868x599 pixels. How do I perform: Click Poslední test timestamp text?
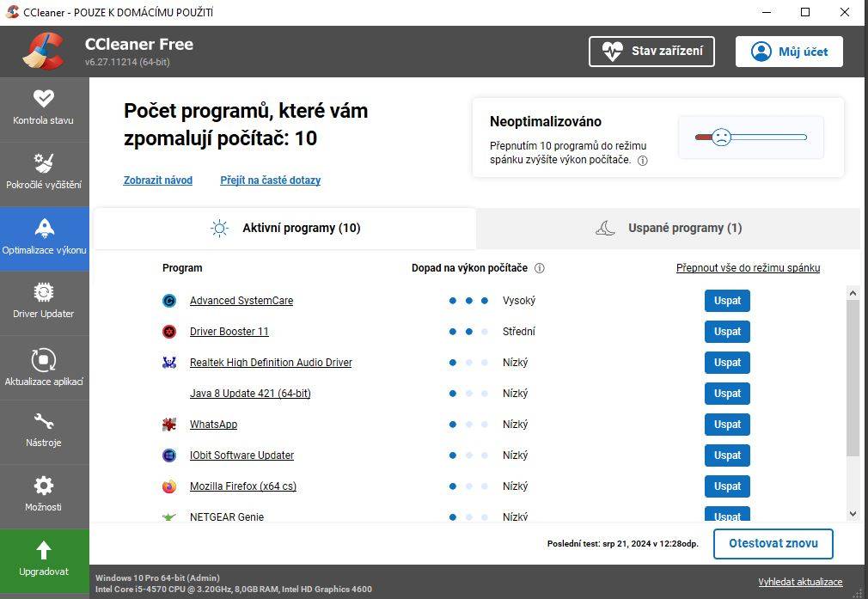point(623,544)
